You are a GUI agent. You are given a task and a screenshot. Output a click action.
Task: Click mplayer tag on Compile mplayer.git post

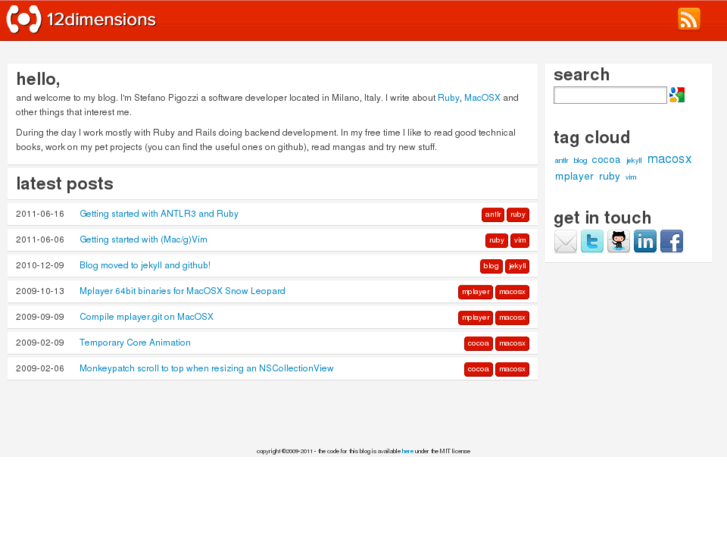coord(476,318)
